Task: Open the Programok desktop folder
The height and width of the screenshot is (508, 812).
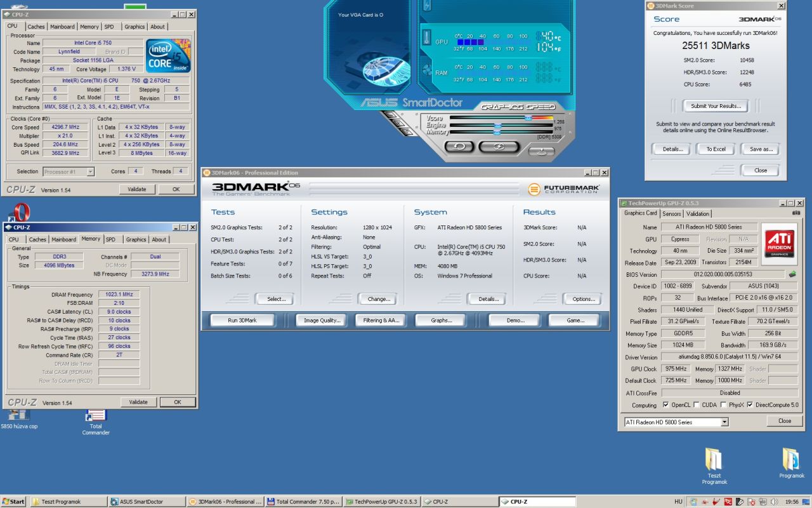Action: pyautogui.click(x=791, y=464)
